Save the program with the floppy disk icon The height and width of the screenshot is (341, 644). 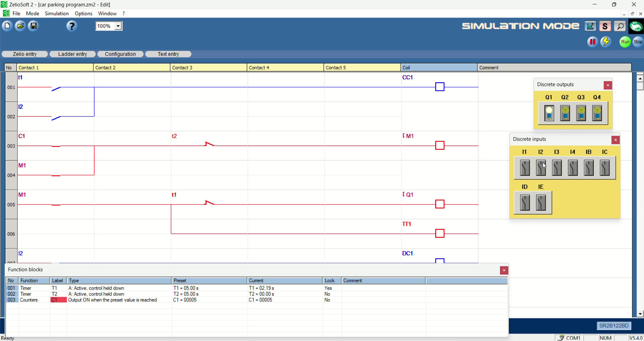(x=34, y=26)
